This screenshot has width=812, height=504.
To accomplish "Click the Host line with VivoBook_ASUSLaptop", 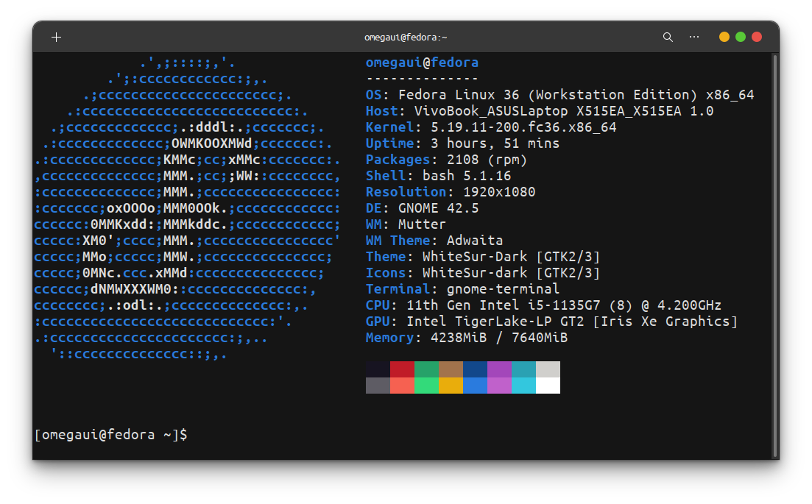I will point(540,111).
